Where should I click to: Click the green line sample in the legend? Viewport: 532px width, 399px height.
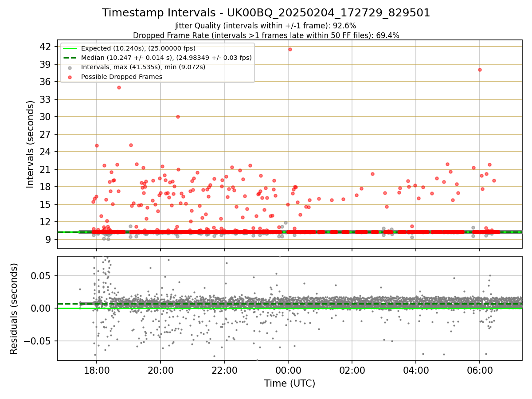click(x=70, y=48)
